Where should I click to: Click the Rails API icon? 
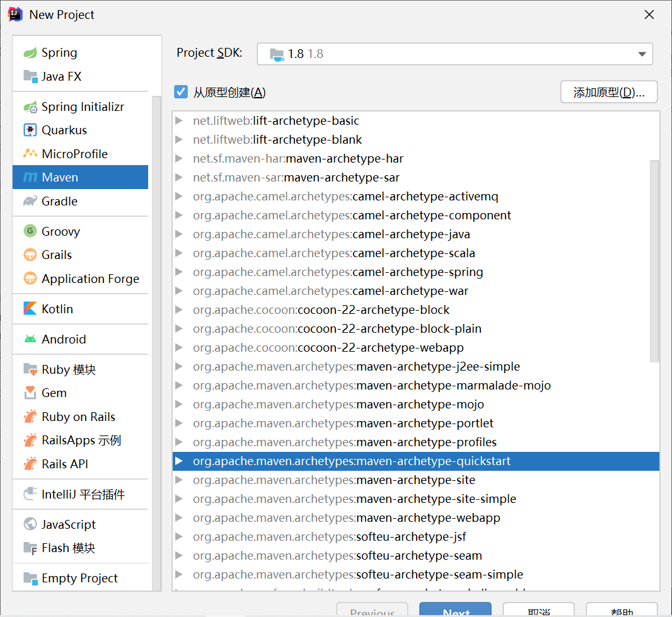[x=30, y=464]
